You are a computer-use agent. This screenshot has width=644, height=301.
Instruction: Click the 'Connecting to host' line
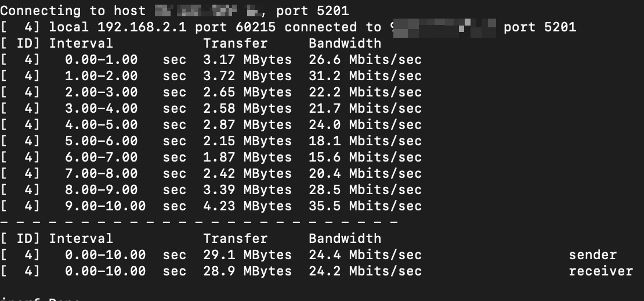(x=175, y=11)
